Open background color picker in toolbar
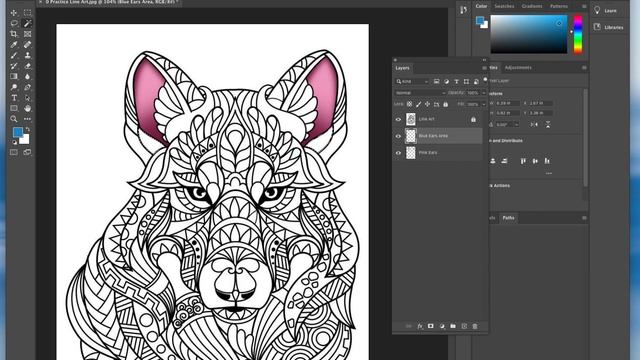This screenshot has width=640, height=360. coord(25,140)
